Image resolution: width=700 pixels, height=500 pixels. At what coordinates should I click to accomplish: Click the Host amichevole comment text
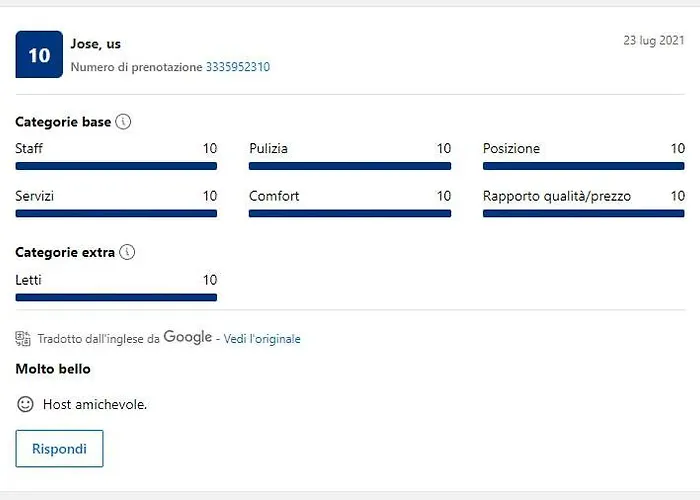tap(95, 405)
